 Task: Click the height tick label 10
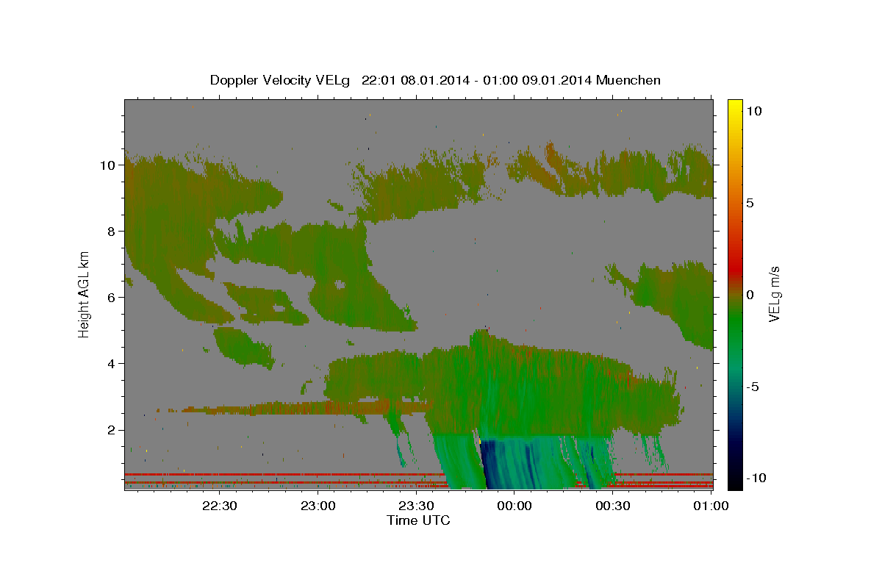click(x=107, y=165)
